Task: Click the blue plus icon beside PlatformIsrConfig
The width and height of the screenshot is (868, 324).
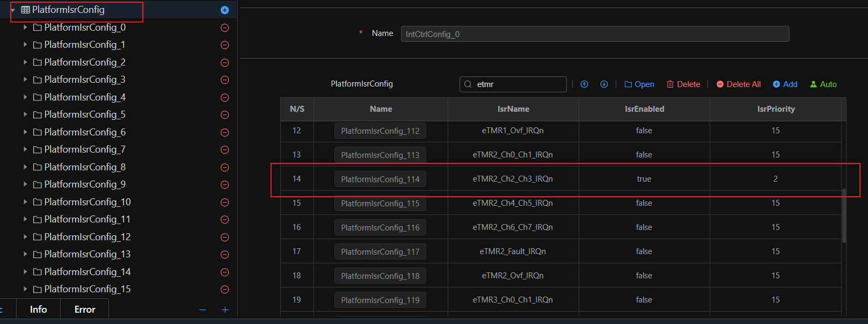Action: (x=224, y=10)
